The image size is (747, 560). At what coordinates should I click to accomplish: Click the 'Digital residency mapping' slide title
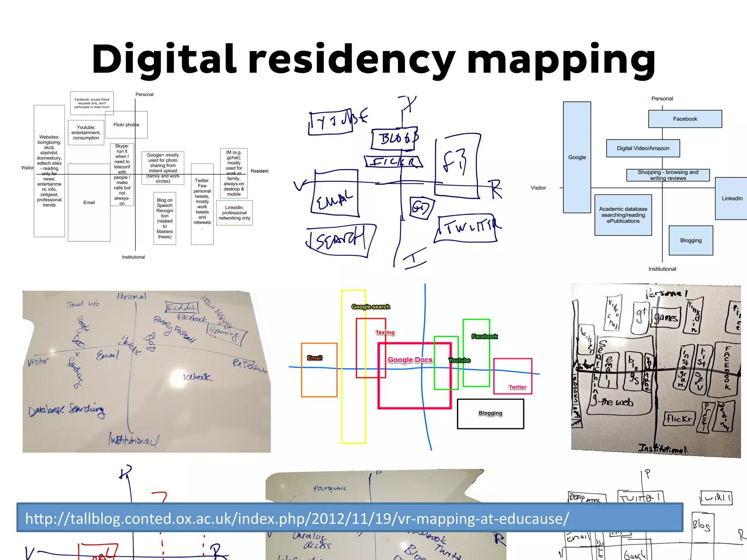[x=373, y=59]
